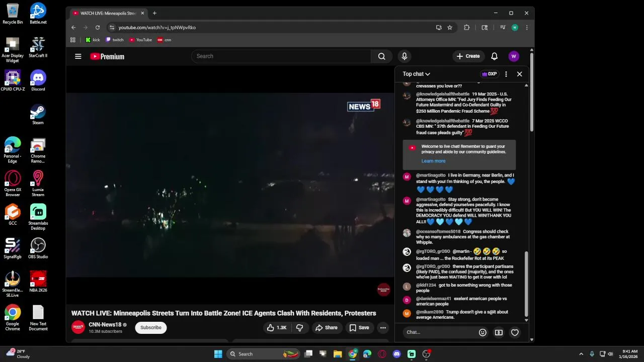Open StarCraft II desktop shortcut

(x=38, y=47)
